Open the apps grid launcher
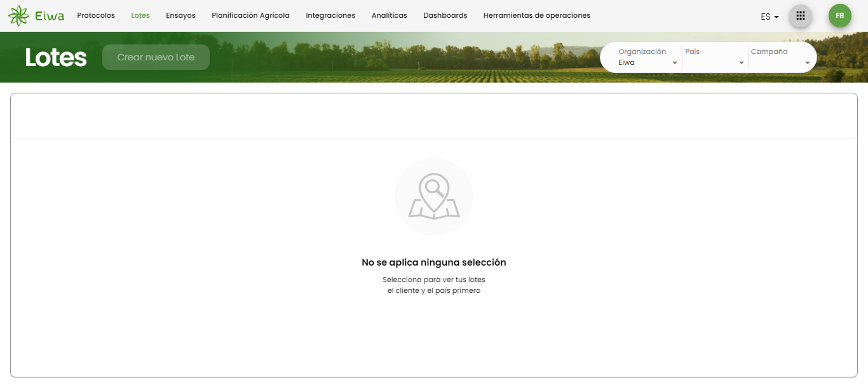The height and width of the screenshot is (385, 868). (x=800, y=16)
